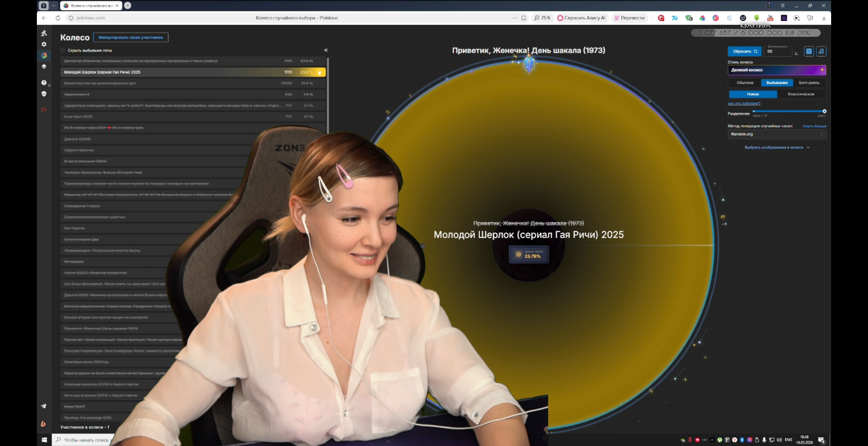Click the red logout icon in sidebar
This screenshot has width=868, height=446.
coord(44,110)
